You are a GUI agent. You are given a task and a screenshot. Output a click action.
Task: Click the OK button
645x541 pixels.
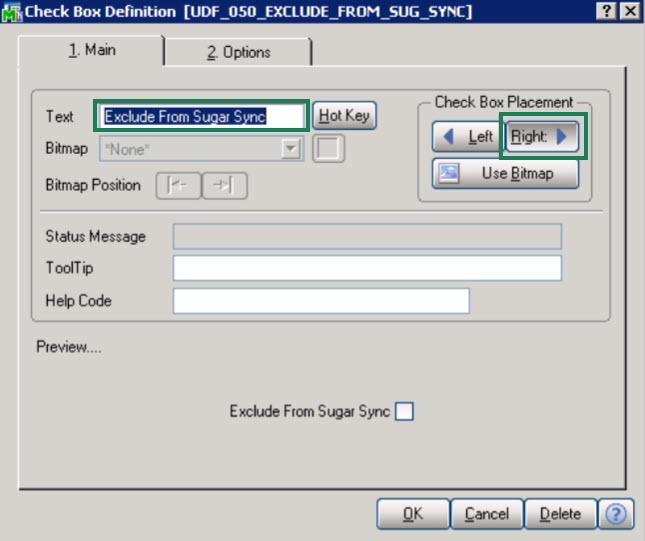click(412, 514)
